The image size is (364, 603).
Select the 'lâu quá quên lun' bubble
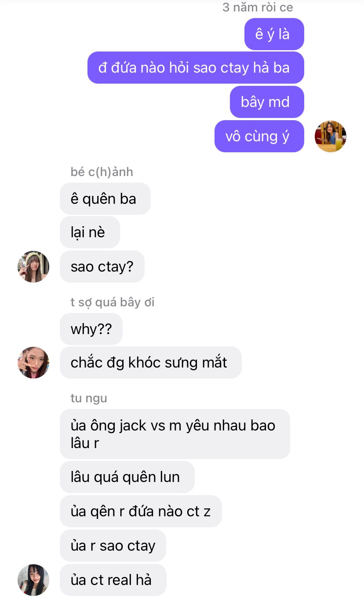coord(127,477)
